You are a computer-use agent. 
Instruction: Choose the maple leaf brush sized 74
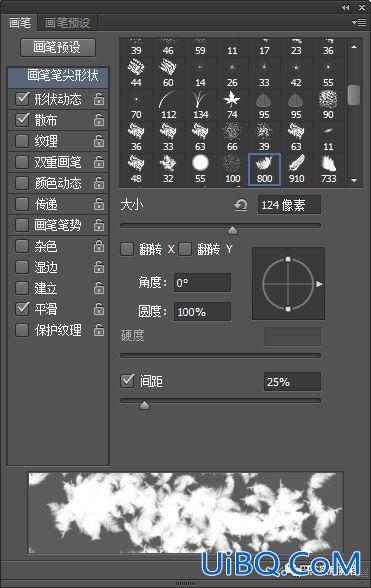232,105
